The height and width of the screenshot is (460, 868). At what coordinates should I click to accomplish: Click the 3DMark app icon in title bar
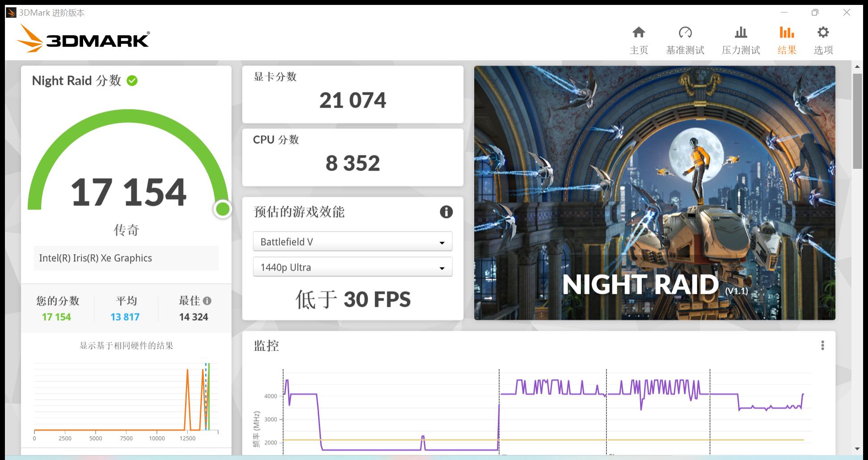point(11,13)
